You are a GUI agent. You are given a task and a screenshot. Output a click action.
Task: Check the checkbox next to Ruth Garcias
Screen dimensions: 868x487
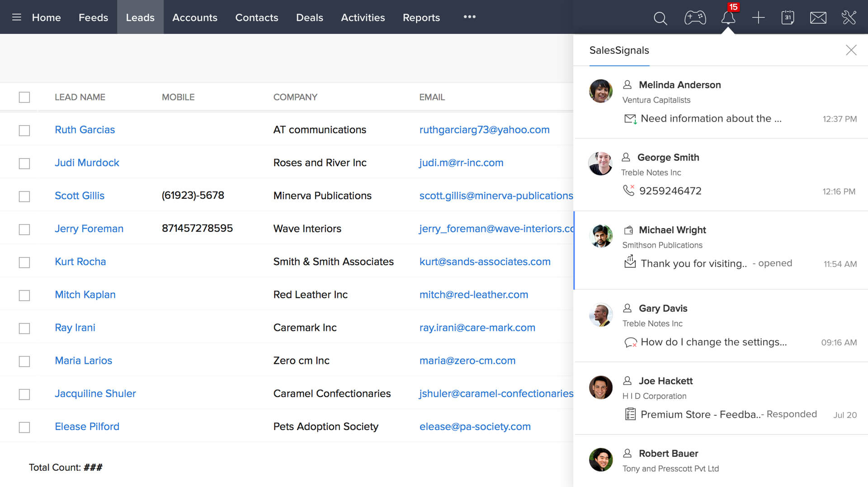[24, 130]
